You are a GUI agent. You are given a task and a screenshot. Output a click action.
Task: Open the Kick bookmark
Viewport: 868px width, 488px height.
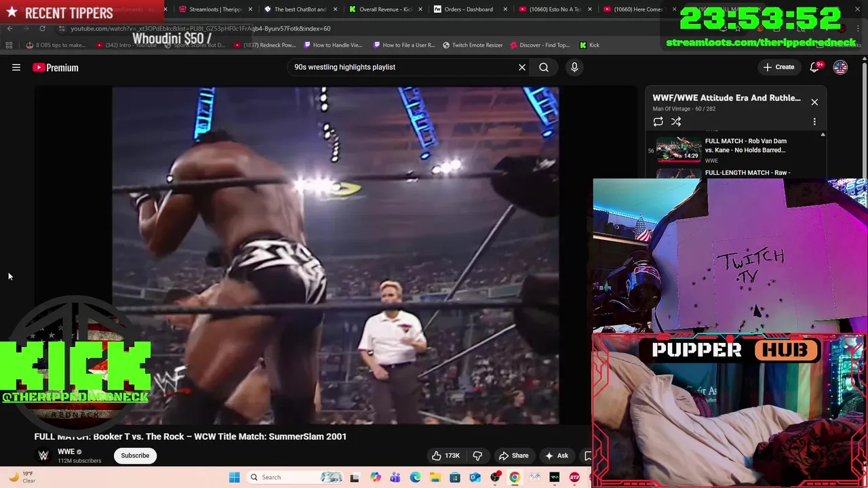[589, 45]
